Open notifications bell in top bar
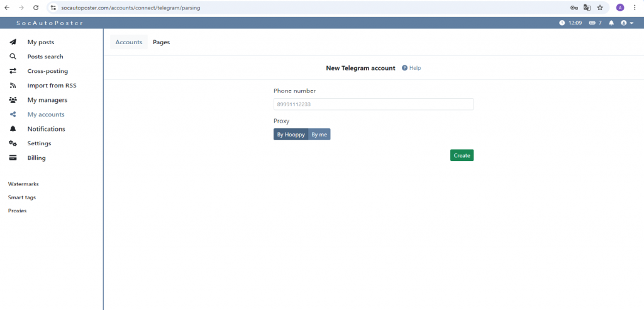This screenshot has width=644, height=310. coord(611,23)
